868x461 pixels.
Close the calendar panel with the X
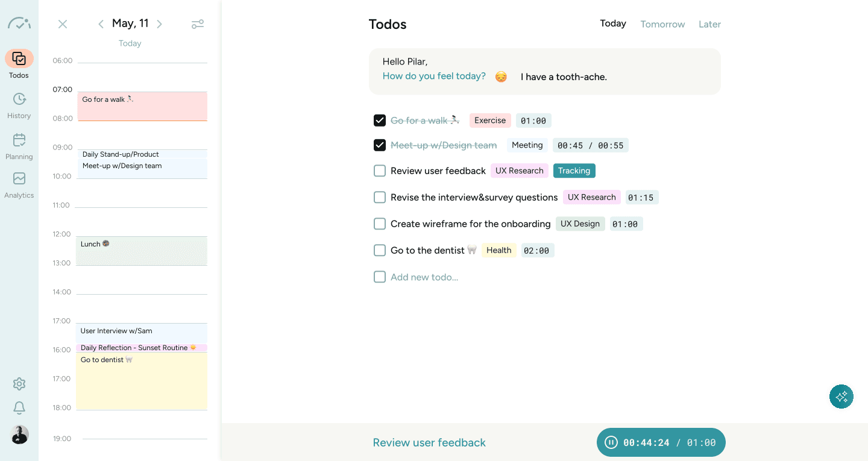tap(63, 24)
